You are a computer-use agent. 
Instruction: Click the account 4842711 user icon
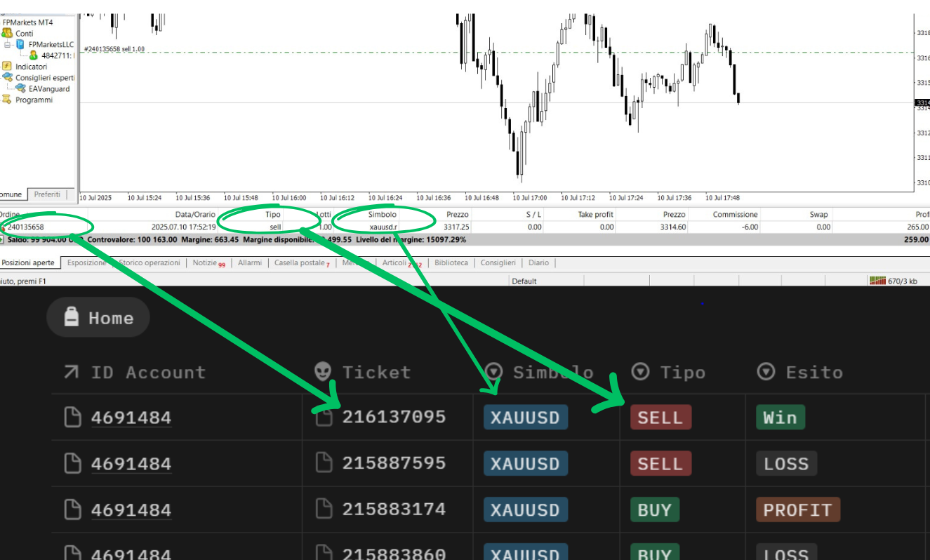pyautogui.click(x=34, y=55)
